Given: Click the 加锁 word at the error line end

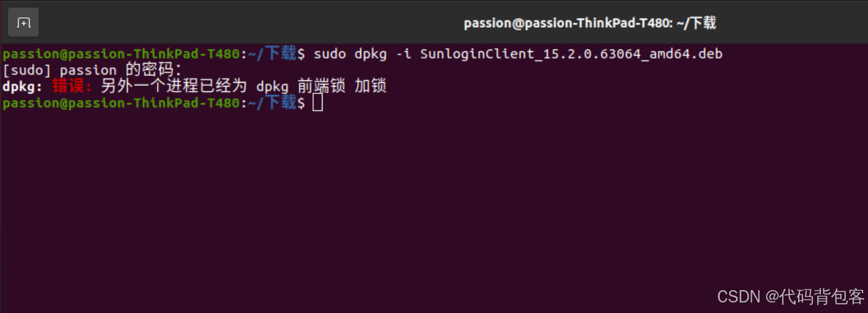Looking at the screenshot, I should tap(371, 86).
